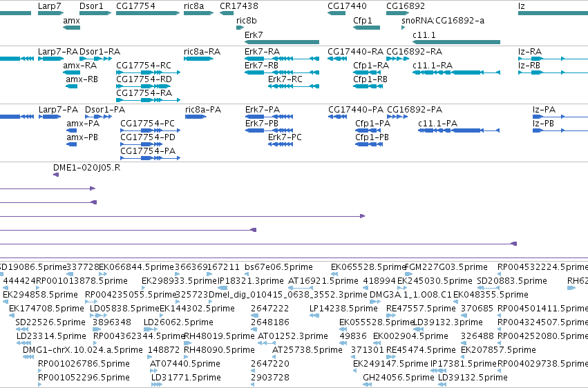Image resolution: width=588 pixels, height=388 pixels.
Task: Click the CR17438 gene glyph
Action: coord(227,13)
